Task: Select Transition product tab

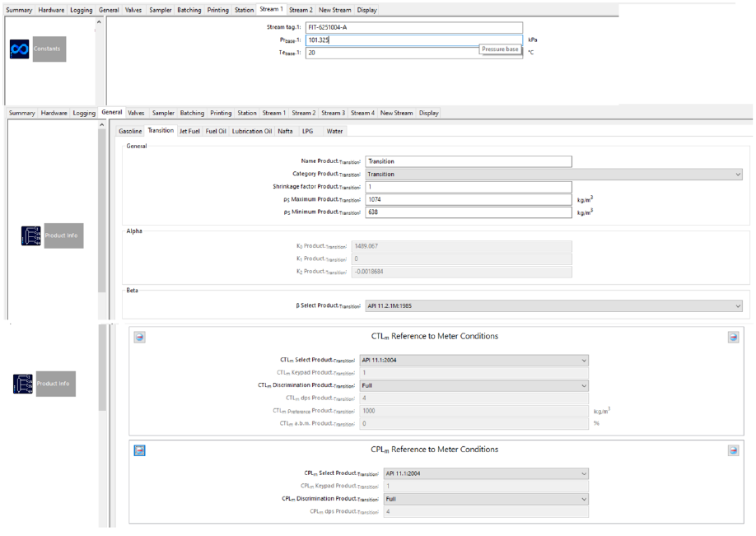Action: coord(161,130)
